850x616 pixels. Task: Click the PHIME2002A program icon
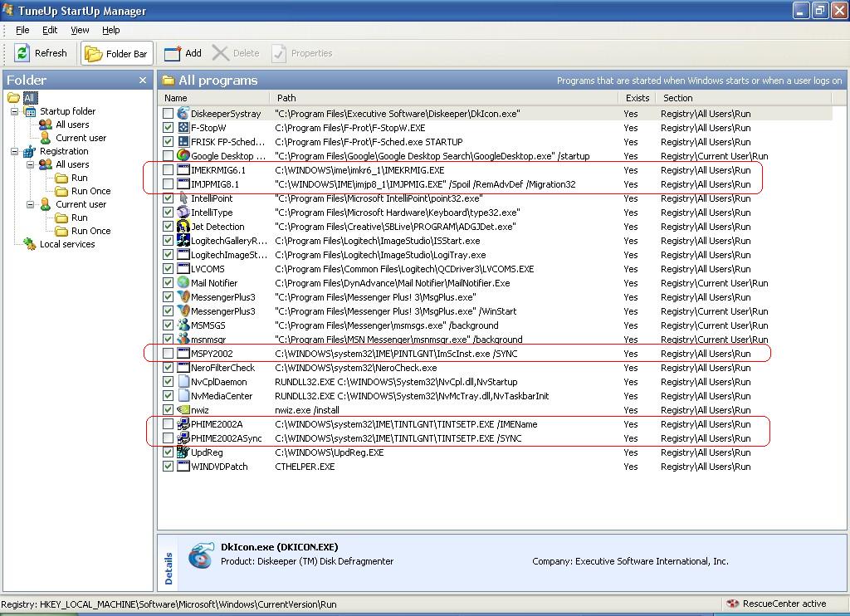tap(183, 424)
